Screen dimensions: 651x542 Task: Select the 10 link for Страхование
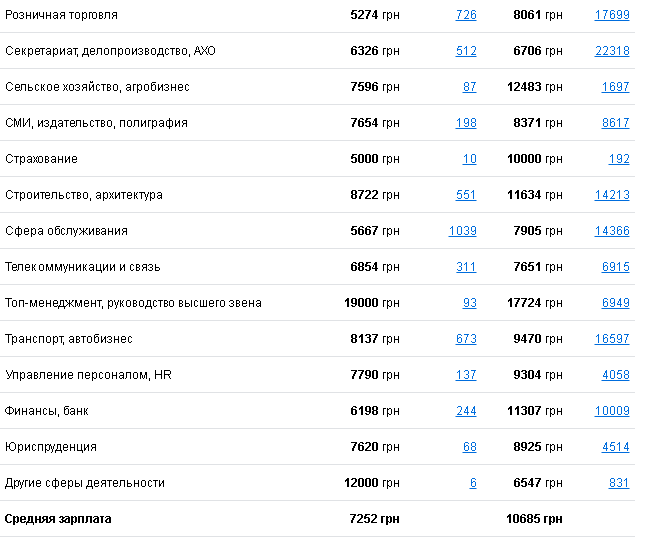(470, 159)
